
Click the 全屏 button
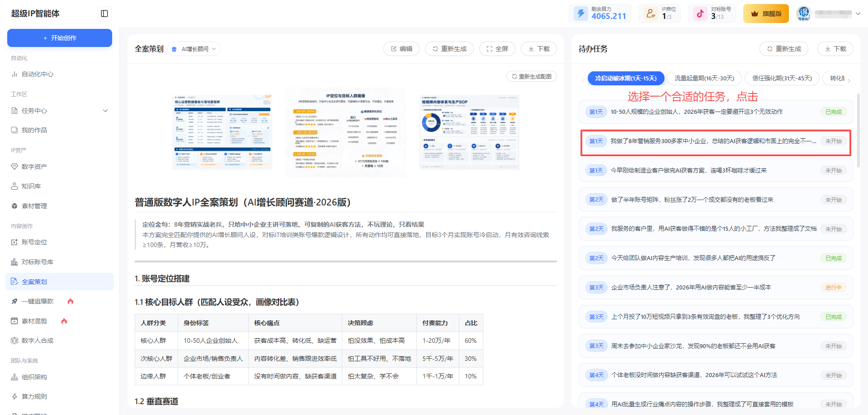pos(497,49)
